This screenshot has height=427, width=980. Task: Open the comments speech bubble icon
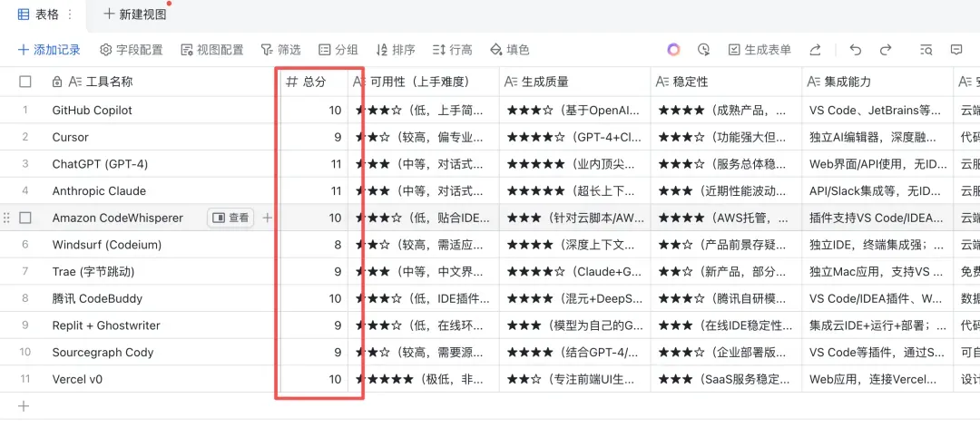pyautogui.click(x=956, y=50)
